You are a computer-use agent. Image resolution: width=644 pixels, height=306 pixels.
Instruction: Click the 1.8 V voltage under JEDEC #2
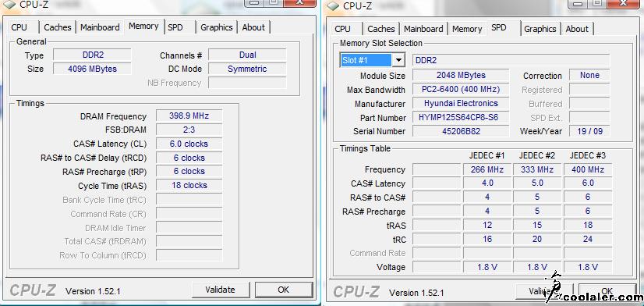coord(537,267)
